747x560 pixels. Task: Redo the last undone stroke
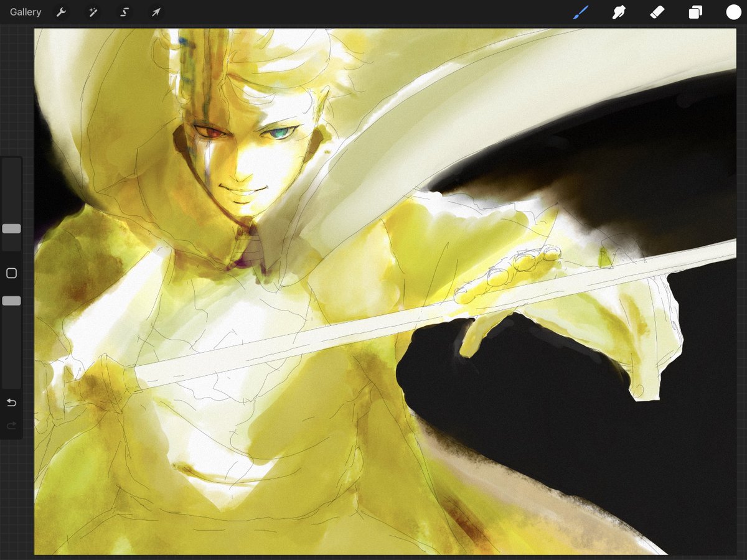coord(11,426)
